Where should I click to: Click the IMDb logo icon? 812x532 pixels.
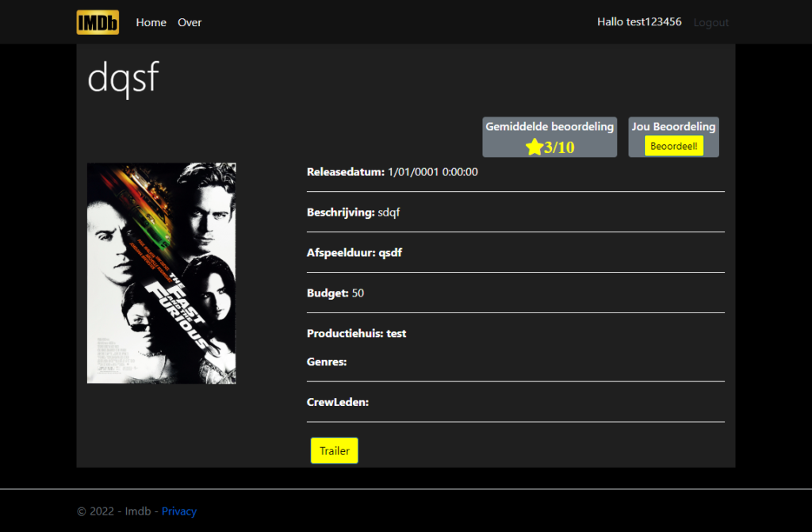click(x=98, y=22)
